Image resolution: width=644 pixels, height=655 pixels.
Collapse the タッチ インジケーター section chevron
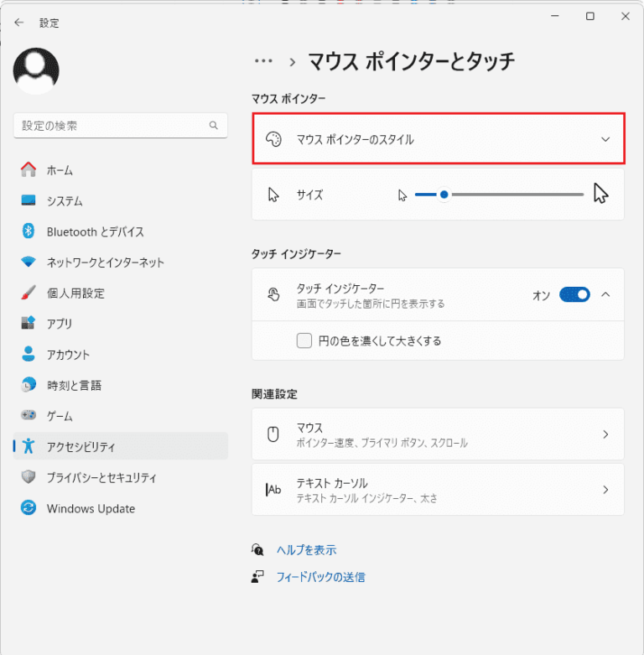606,294
